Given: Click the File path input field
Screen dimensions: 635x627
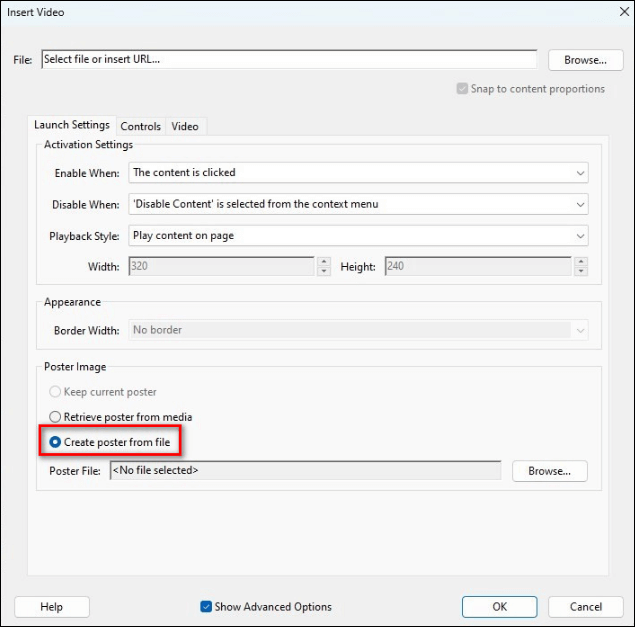Looking at the screenshot, I should pyautogui.click(x=288, y=60).
